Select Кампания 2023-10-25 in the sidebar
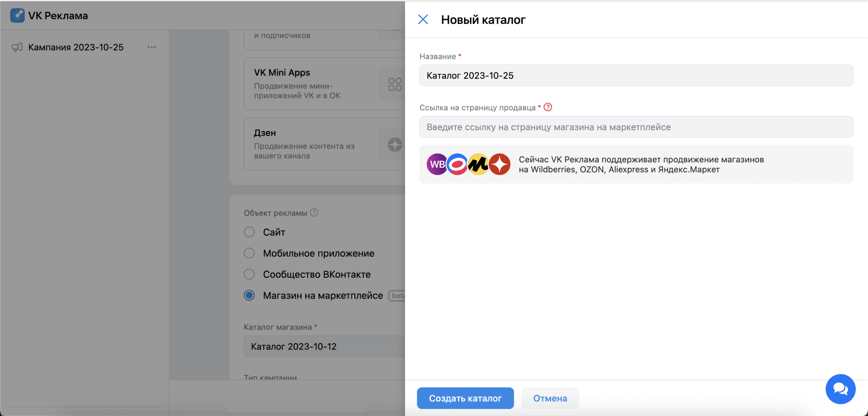Image resolution: width=868 pixels, height=416 pixels. [76, 47]
